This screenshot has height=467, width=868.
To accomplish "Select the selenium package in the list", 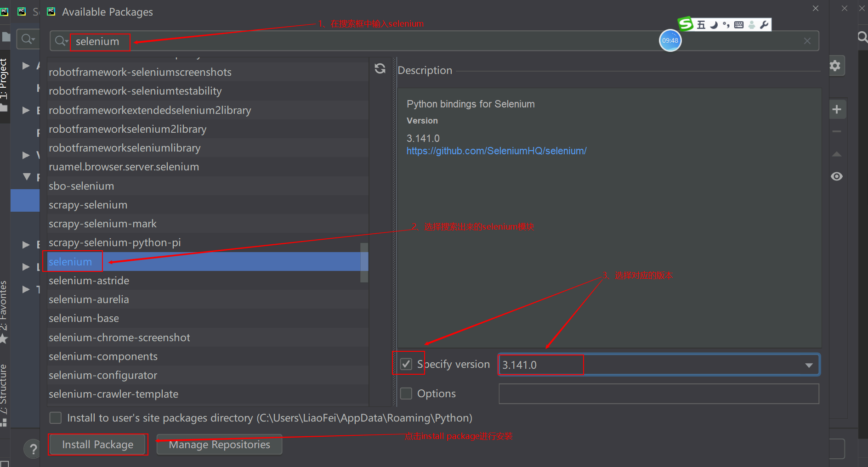I will pos(208,262).
